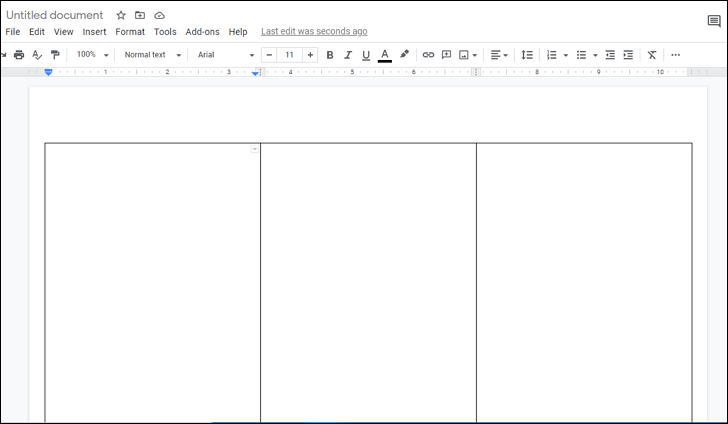The height and width of the screenshot is (424, 728).
Task: Open comment history in top right
Action: 713,21
